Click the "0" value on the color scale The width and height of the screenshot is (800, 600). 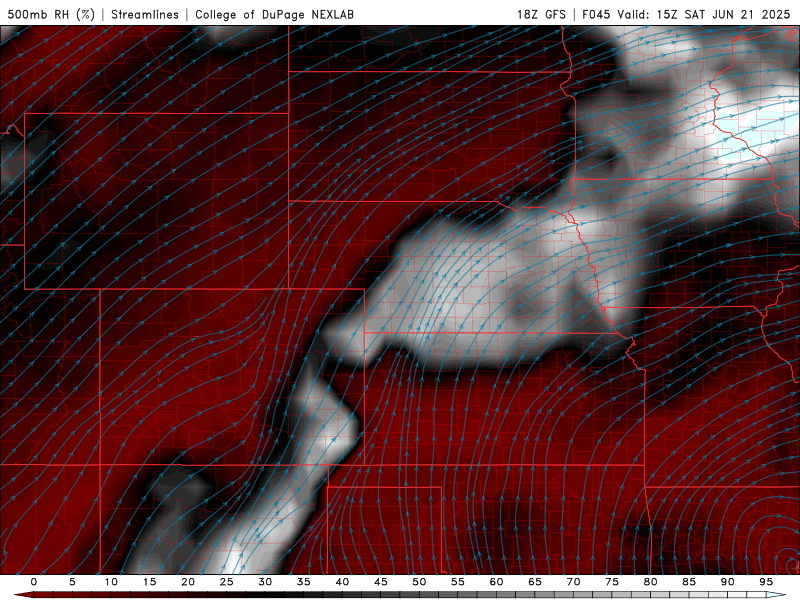[34, 582]
